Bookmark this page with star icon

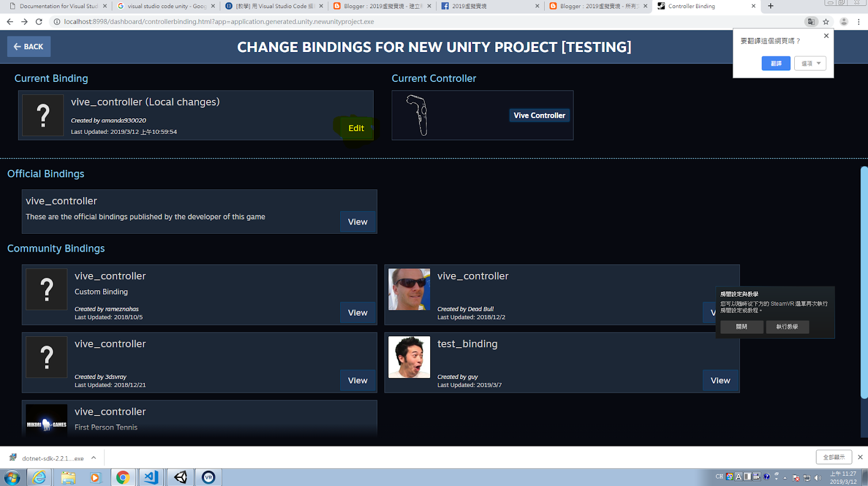[x=826, y=22]
